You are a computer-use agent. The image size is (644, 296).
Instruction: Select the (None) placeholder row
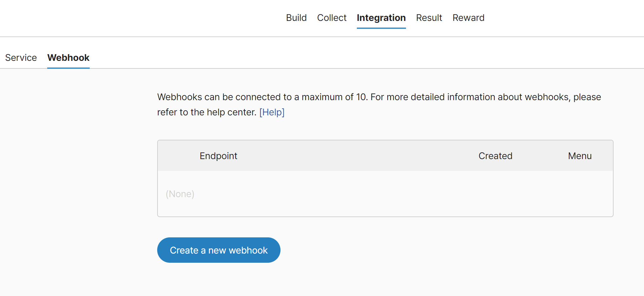pyautogui.click(x=180, y=194)
